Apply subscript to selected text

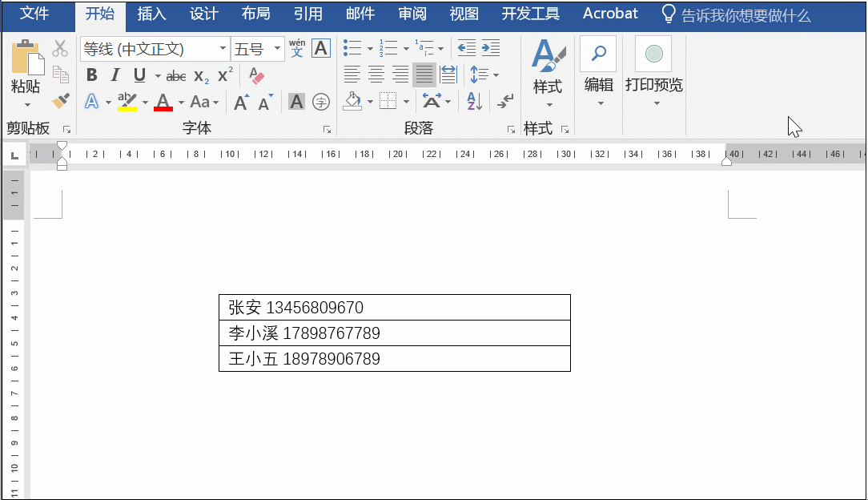pyautogui.click(x=200, y=75)
